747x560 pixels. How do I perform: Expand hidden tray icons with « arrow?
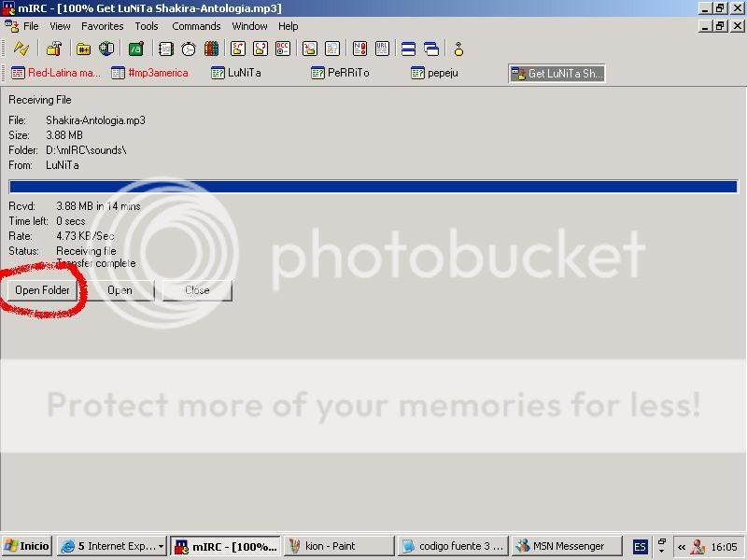pyautogui.click(x=682, y=547)
